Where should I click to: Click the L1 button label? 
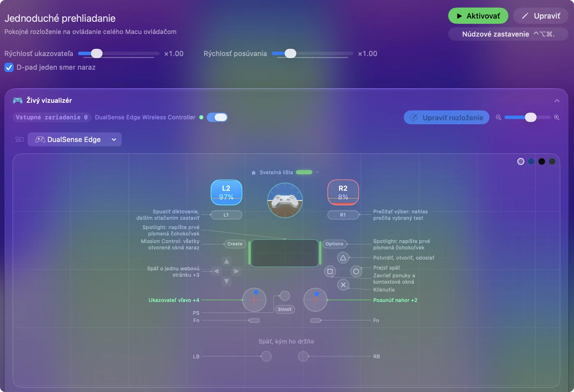(226, 215)
